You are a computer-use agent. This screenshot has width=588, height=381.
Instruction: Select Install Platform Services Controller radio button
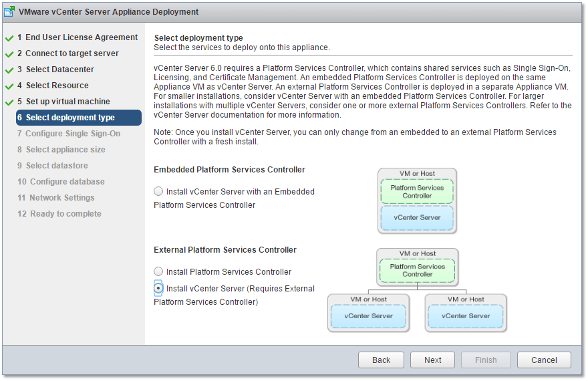(x=158, y=271)
